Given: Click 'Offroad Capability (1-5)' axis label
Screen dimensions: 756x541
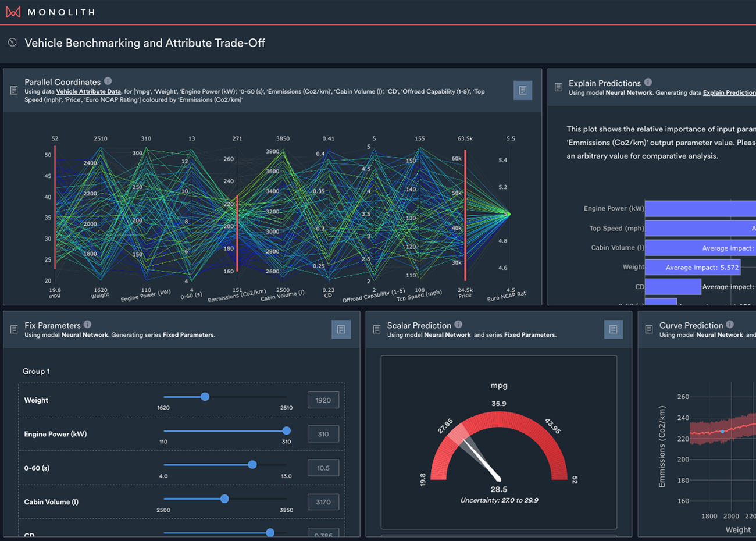Looking at the screenshot, I should [x=373, y=296].
